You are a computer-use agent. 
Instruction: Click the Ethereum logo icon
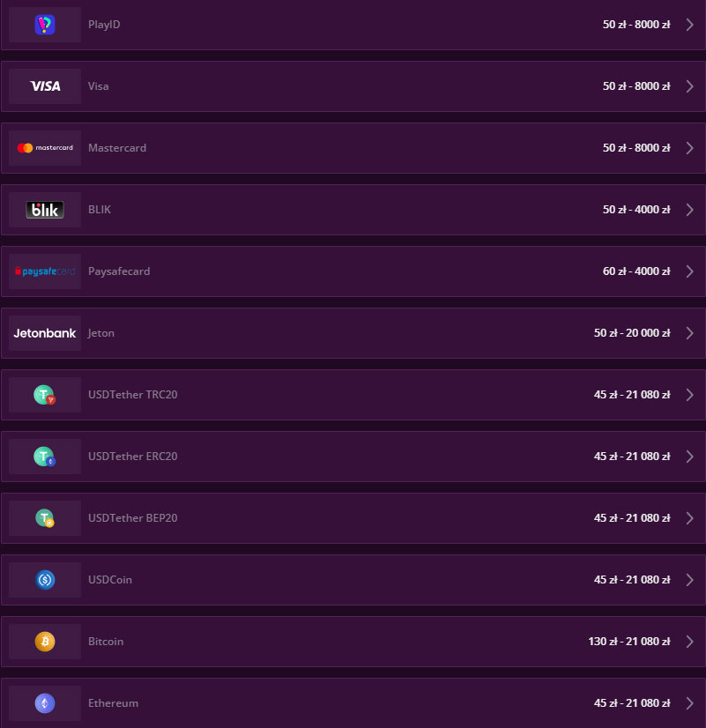(x=45, y=703)
